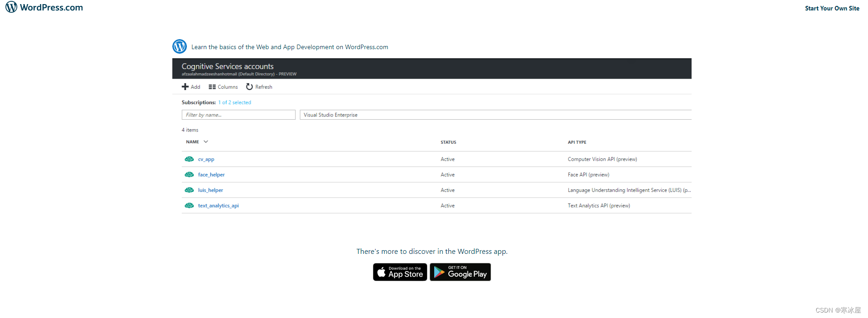Click the API TYPE column header
The image size is (868, 318).
click(577, 142)
